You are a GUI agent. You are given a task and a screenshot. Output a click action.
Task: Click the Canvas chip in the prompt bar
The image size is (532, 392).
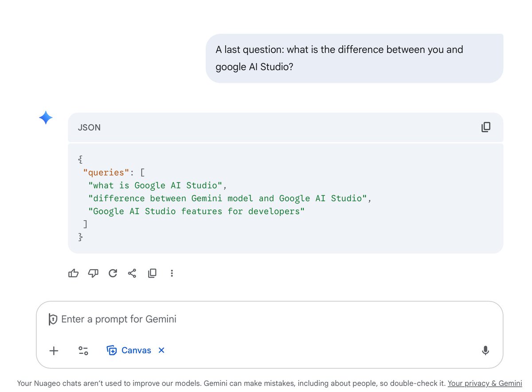pyautogui.click(x=129, y=350)
